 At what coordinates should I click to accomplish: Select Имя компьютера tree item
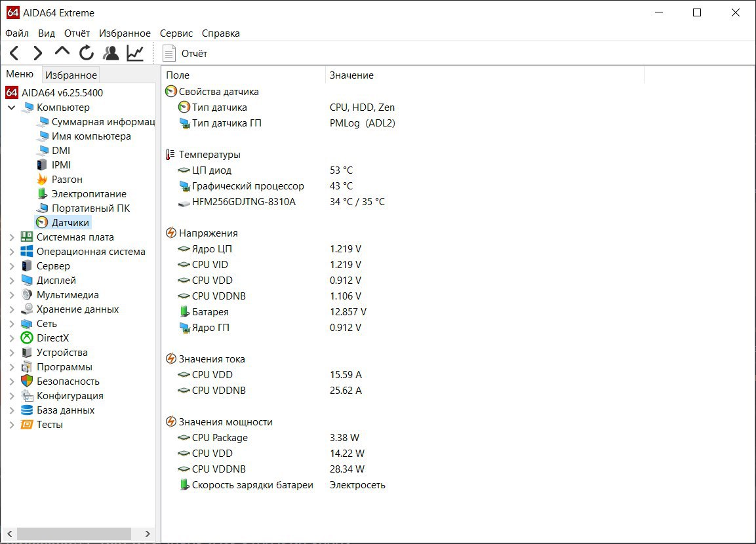pos(91,136)
